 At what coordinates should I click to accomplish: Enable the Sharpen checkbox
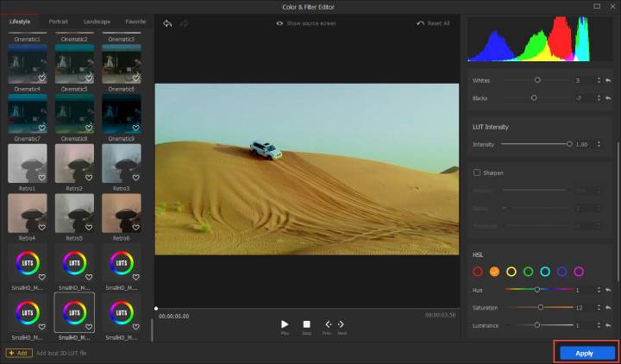click(476, 173)
